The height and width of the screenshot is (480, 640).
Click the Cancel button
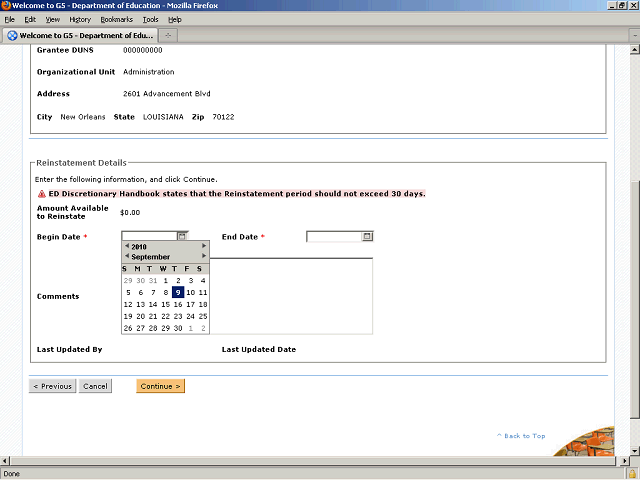95,386
